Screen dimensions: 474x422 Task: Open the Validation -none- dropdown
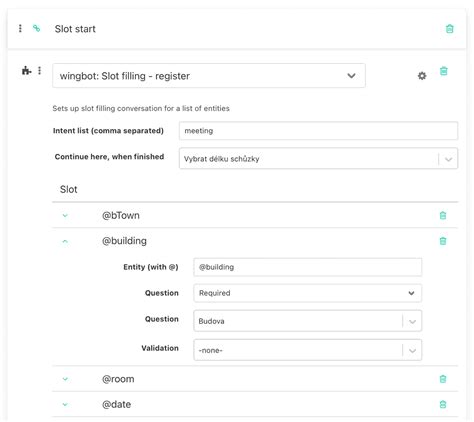(x=307, y=350)
